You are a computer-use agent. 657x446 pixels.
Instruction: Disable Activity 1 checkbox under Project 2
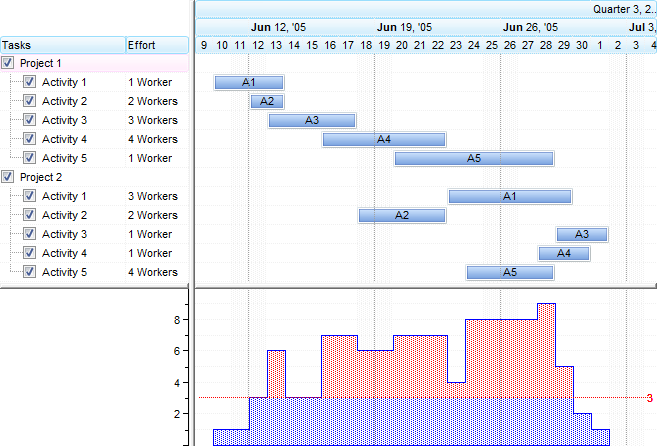tap(29, 196)
